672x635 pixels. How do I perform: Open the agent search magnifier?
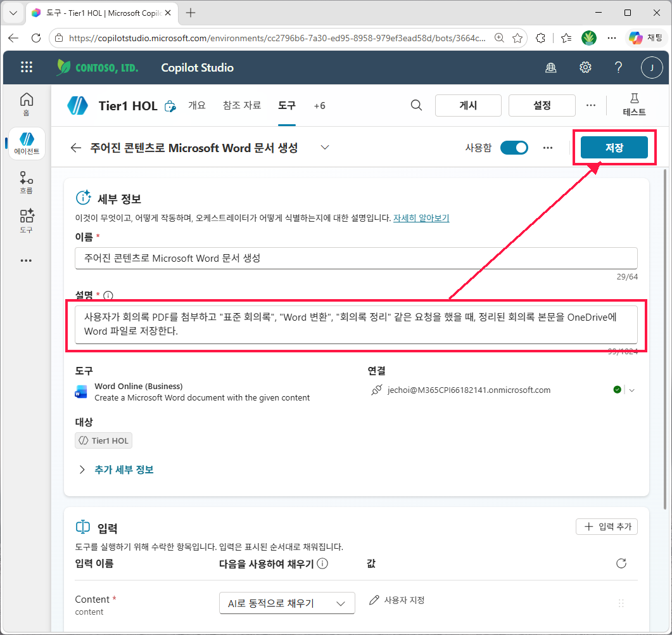pos(416,105)
